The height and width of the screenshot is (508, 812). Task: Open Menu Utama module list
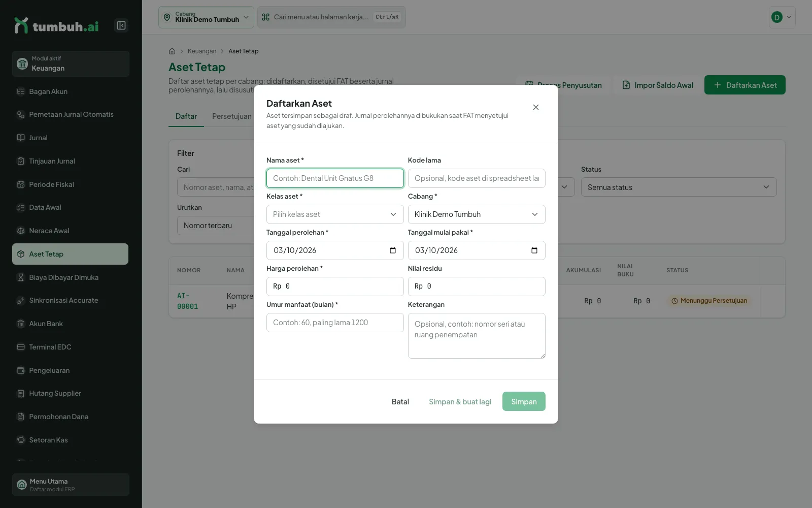[71, 485]
